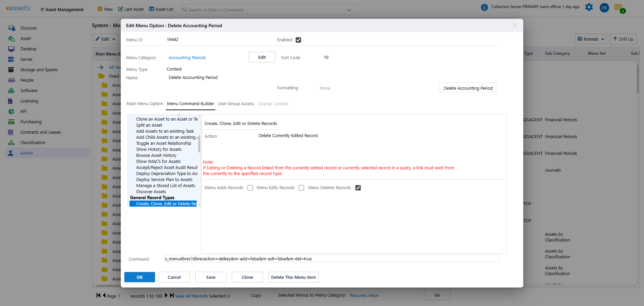Viewport: 644px width, 306px height.
Task: Click the Accounting Periods category link
Action: coord(187,57)
